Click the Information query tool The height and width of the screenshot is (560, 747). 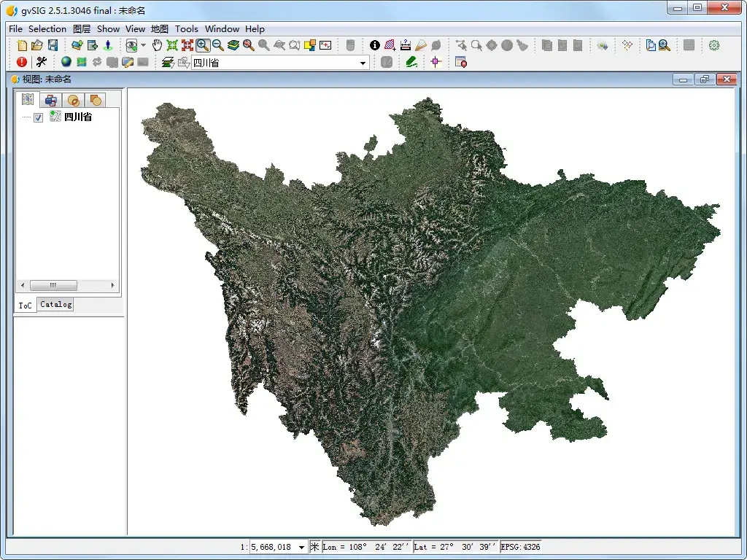(x=373, y=44)
